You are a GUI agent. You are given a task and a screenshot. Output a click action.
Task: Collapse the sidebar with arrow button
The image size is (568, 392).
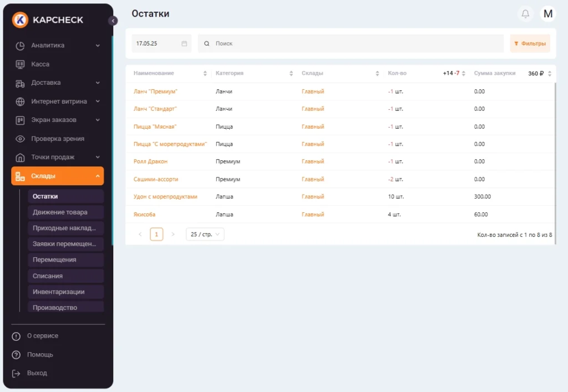113,21
